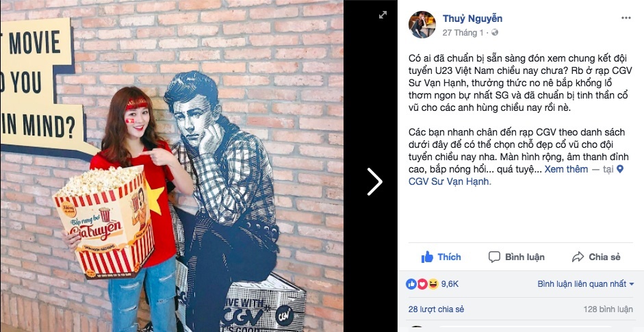This screenshot has width=644, height=332.
Task: Open the three-dot post options menu
Action: click(x=626, y=18)
